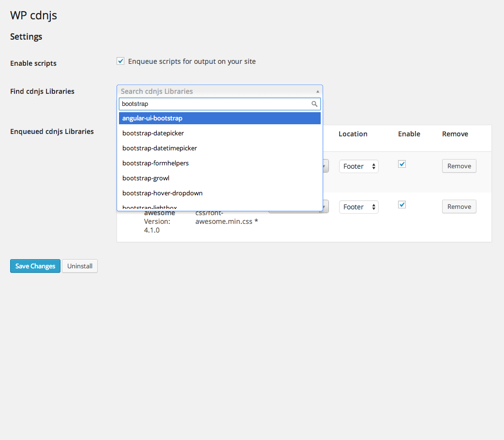Open the partially hidden dropdown left of first Footer
504x440 pixels.
(326, 166)
